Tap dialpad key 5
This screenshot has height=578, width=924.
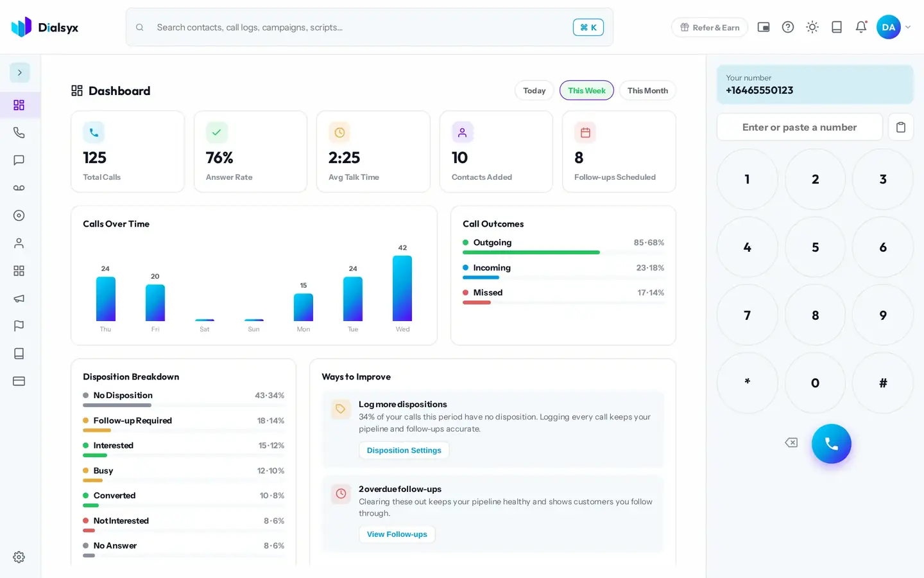click(815, 247)
